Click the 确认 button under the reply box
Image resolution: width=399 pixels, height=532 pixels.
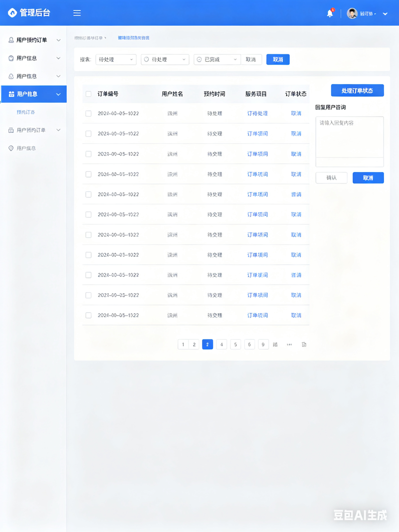332,178
